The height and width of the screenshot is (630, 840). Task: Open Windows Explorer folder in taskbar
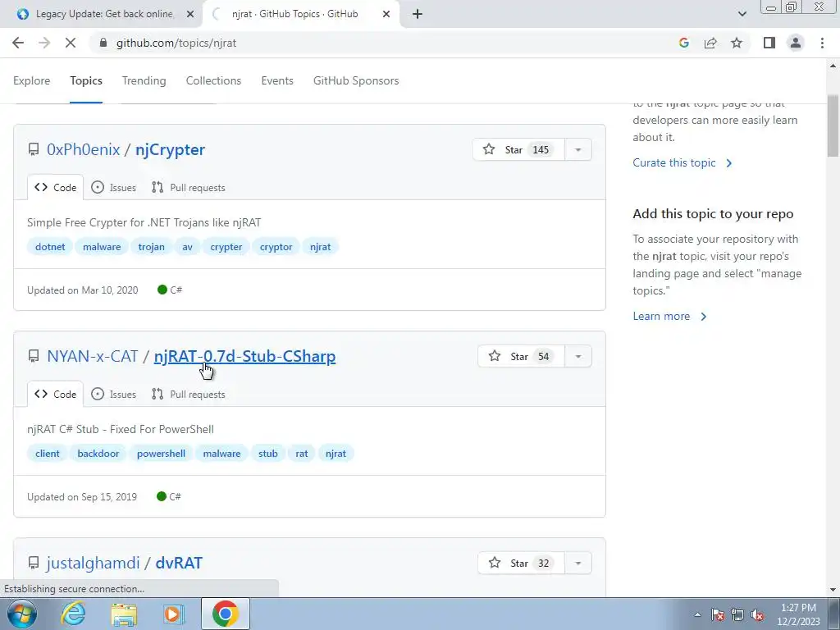coord(124,614)
